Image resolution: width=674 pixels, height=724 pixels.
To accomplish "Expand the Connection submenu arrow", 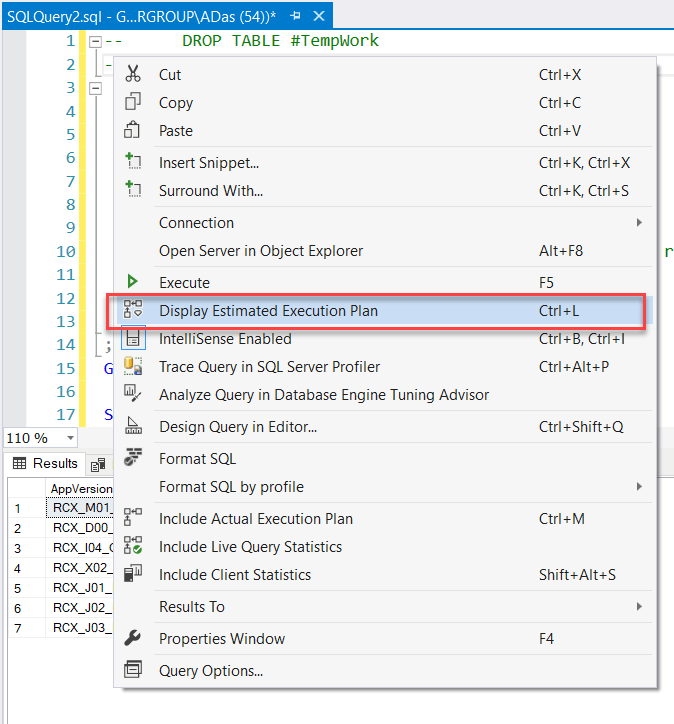I will pos(639,223).
